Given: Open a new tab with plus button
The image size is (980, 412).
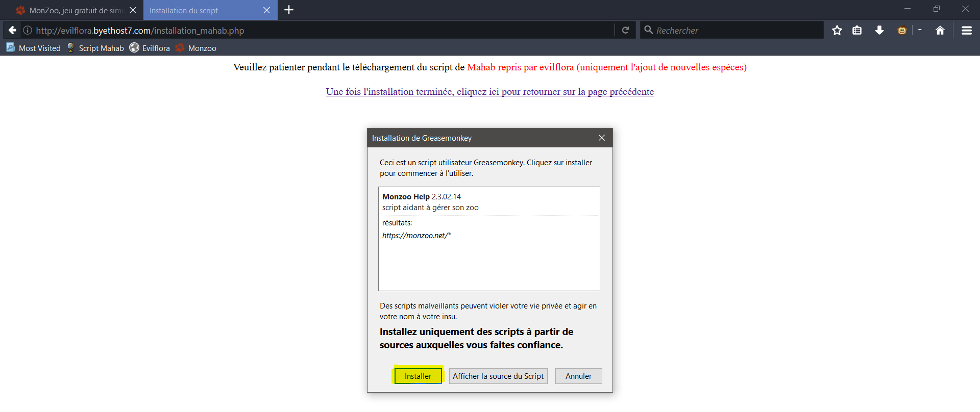Looking at the screenshot, I should coord(289,10).
